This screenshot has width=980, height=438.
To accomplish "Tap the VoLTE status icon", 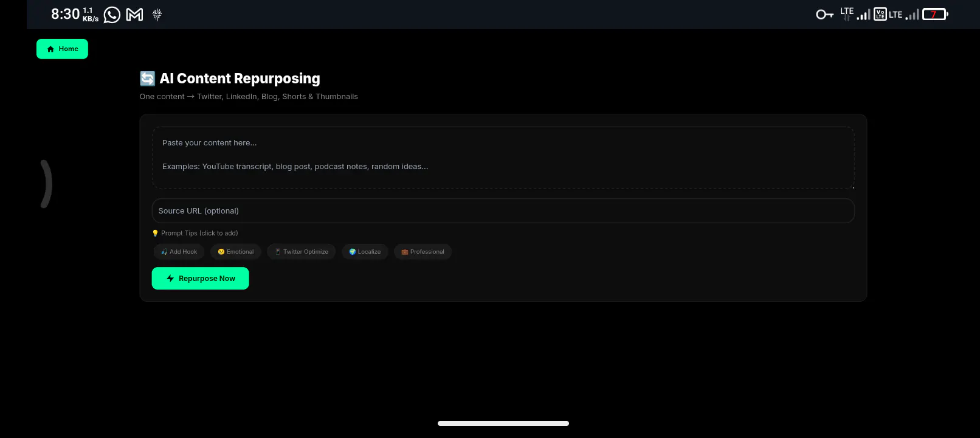I will [880, 15].
